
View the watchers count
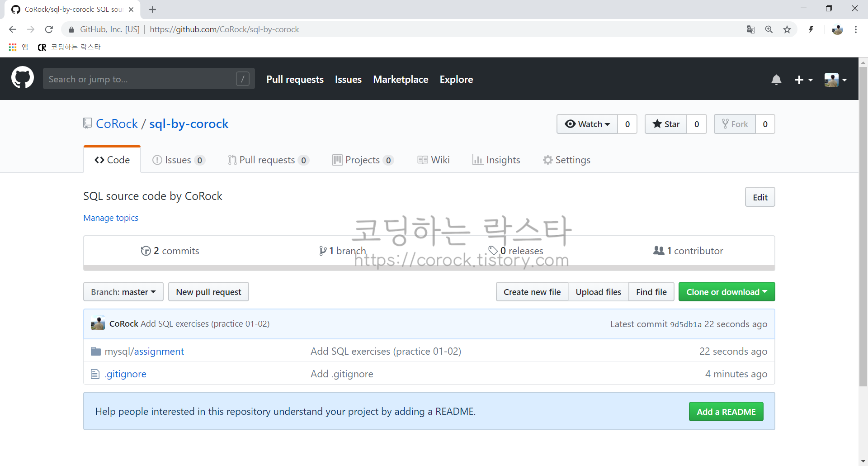coord(627,124)
